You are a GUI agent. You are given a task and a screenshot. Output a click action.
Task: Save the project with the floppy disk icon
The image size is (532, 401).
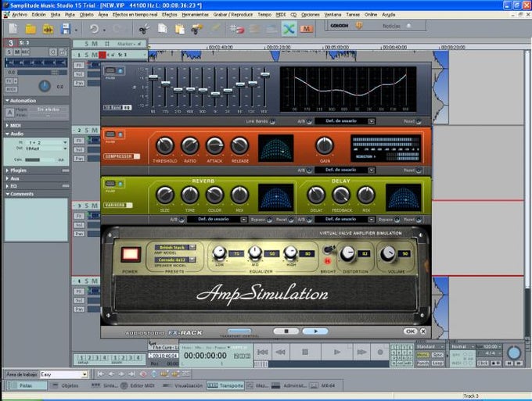click(x=66, y=29)
